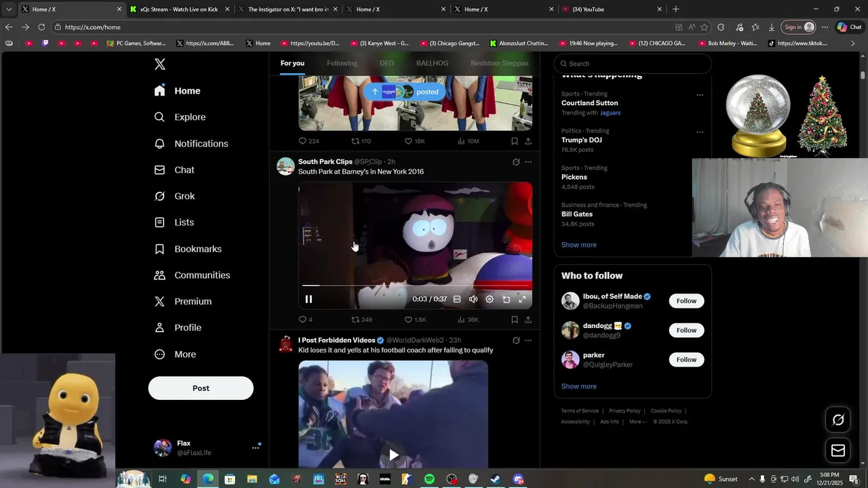Open Grok icon on South Park Clips post
This screenshot has width=868, height=488.
coord(516,162)
